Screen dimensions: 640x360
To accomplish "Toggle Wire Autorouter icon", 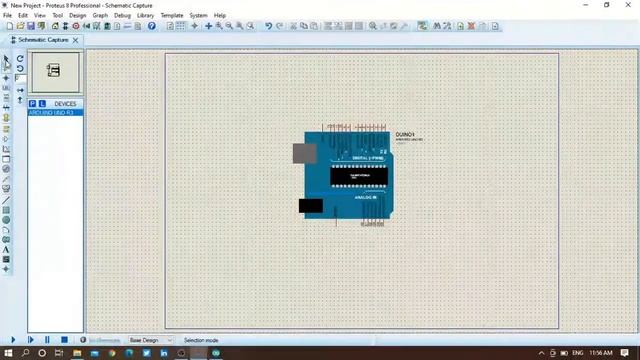I will [x=422, y=26].
